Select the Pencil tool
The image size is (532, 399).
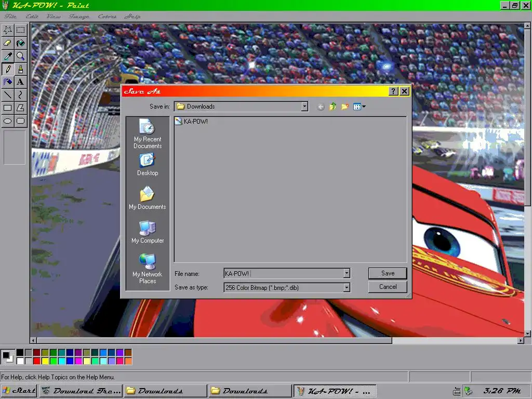point(8,69)
